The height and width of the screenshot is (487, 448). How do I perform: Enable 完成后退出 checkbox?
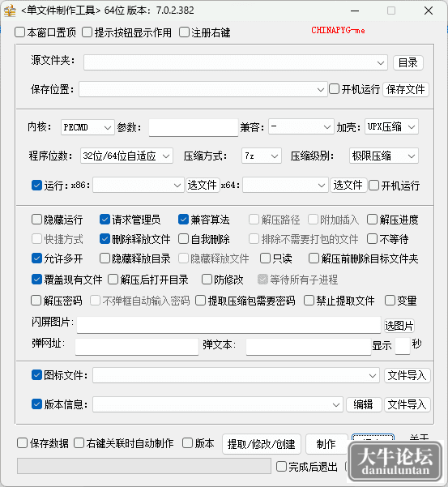pos(282,467)
